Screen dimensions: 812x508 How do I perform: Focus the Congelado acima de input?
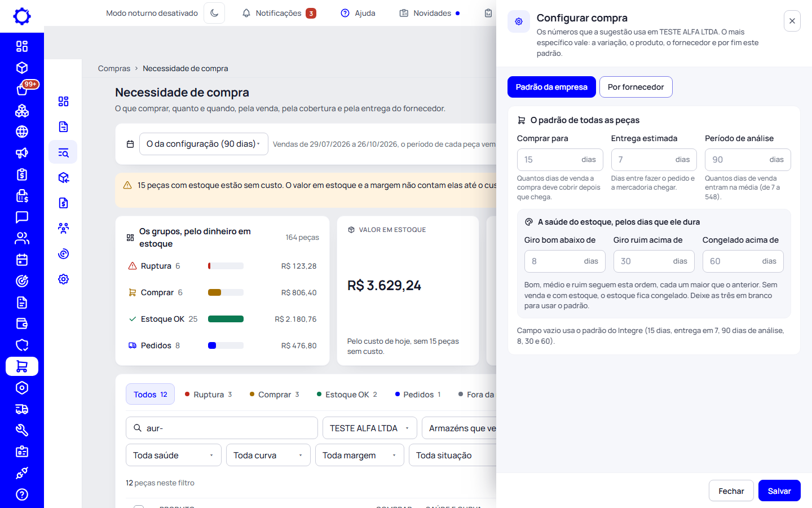[743, 261]
